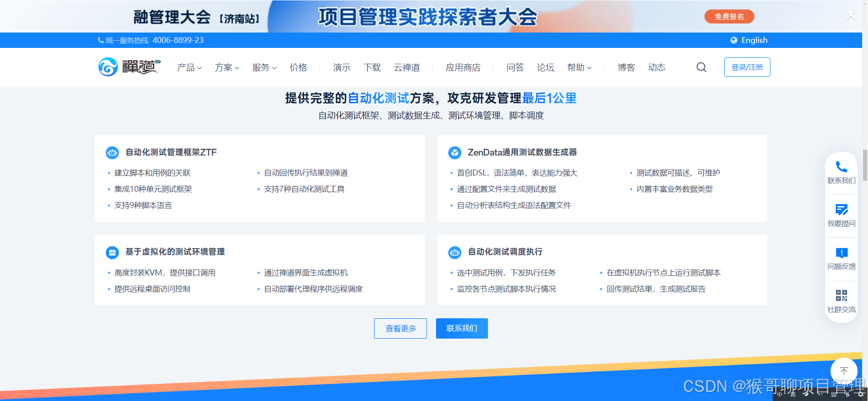This screenshot has height=401, width=868.
Task: Click the 监控各节点测试脚本执行情况 item
Action: tap(507, 289)
